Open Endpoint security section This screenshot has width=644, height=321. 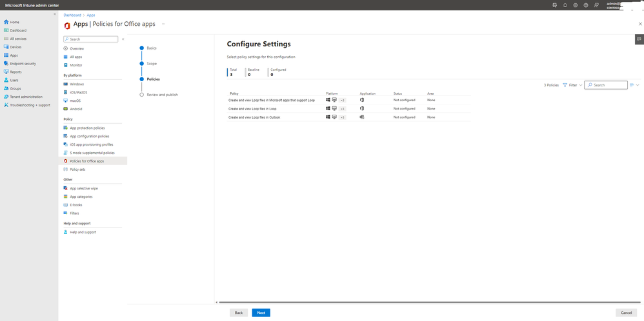(20, 64)
